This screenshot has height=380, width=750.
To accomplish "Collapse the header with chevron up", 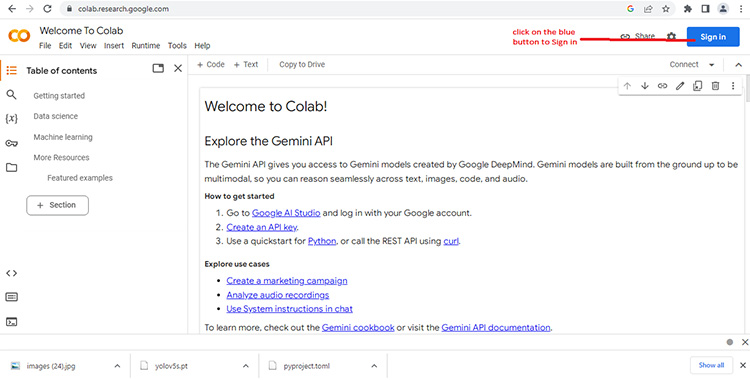I will pyautogui.click(x=738, y=65).
